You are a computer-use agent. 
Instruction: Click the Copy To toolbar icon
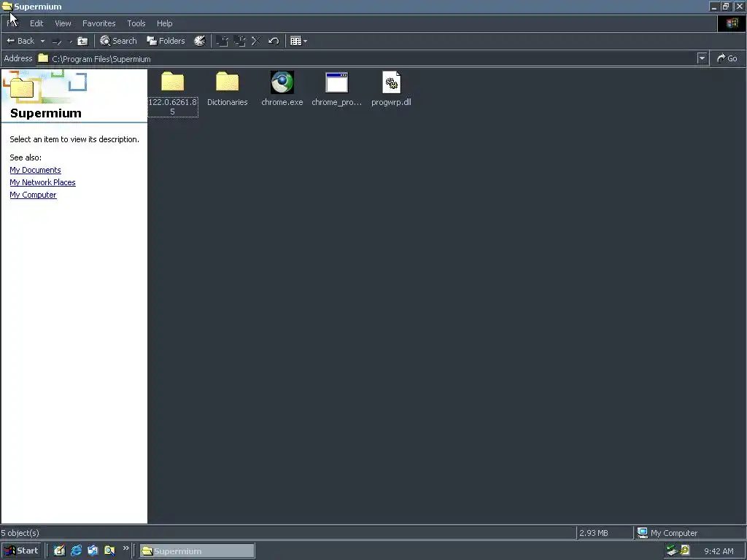[239, 41]
